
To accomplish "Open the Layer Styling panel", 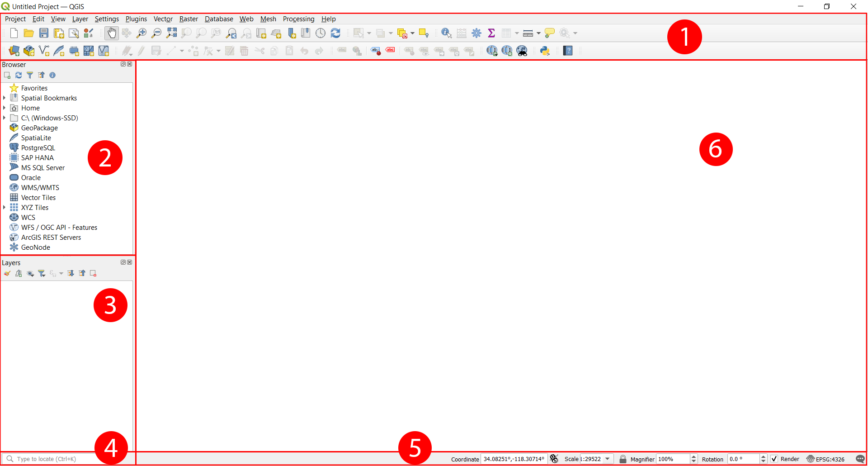I will pos(7,273).
